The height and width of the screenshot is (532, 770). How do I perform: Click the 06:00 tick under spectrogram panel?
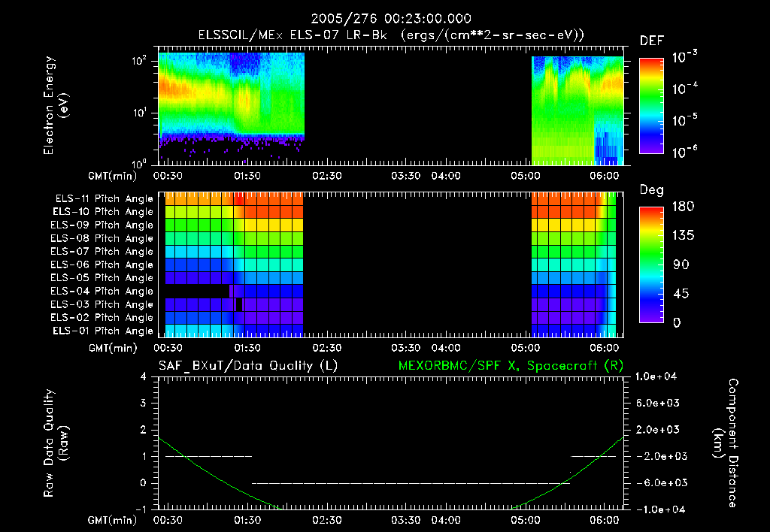[x=604, y=176]
